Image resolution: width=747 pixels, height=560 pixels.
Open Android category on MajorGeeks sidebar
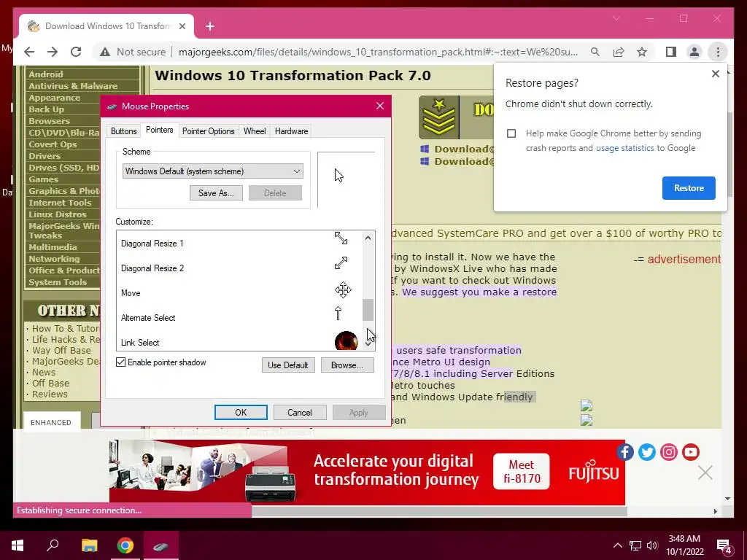[x=46, y=74]
